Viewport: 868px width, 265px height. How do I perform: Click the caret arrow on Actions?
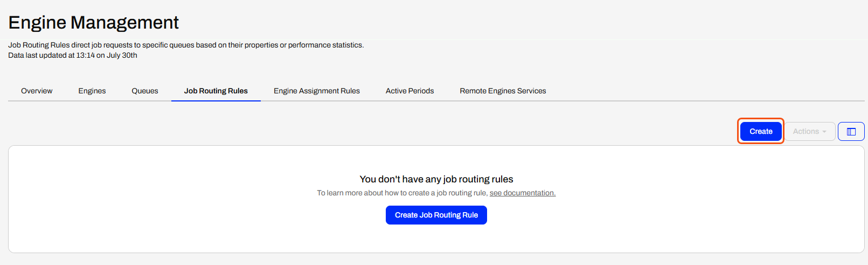(x=824, y=132)
